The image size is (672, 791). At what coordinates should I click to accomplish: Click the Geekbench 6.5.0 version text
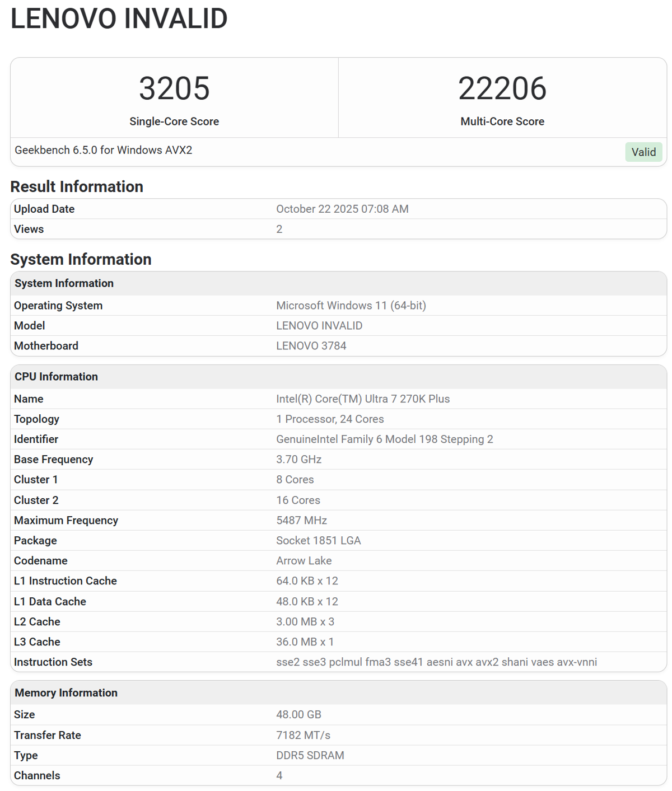(104, 150)
